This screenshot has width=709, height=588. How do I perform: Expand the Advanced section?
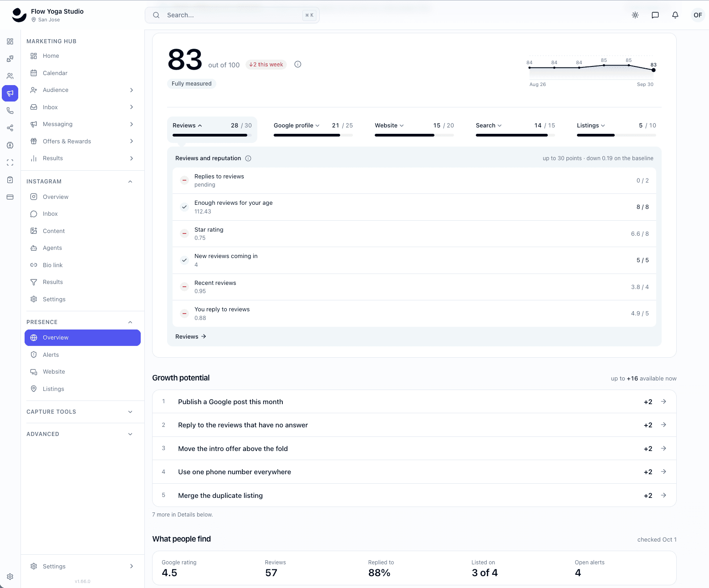click(x=130, y=434)
